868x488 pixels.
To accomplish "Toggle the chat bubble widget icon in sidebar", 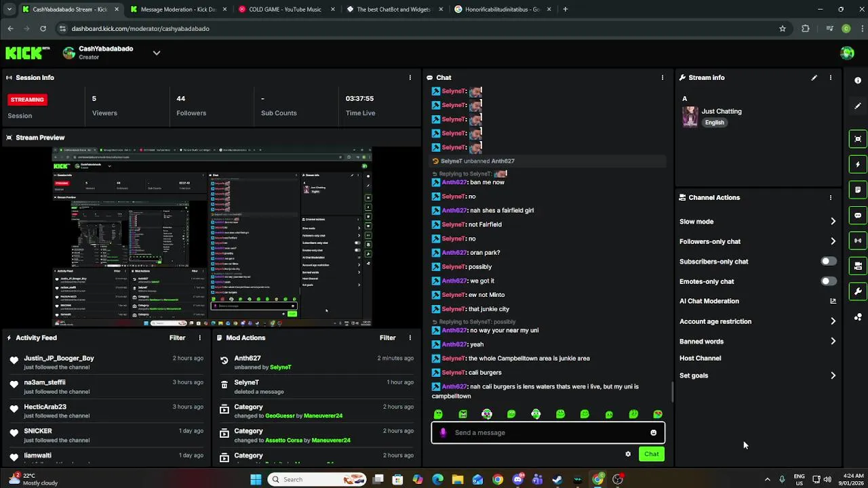I will [858, 216].
